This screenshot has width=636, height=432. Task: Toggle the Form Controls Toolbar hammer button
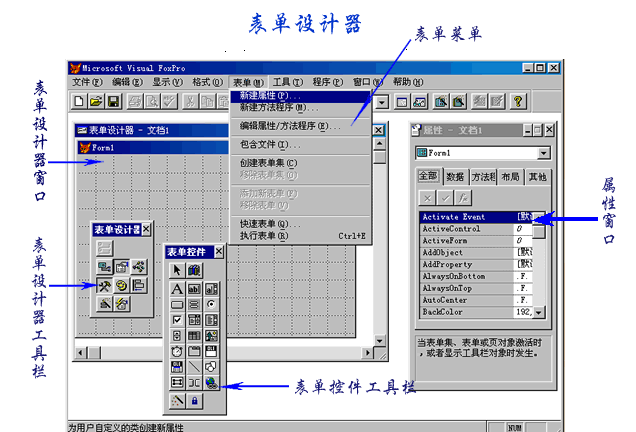[104, 286]
